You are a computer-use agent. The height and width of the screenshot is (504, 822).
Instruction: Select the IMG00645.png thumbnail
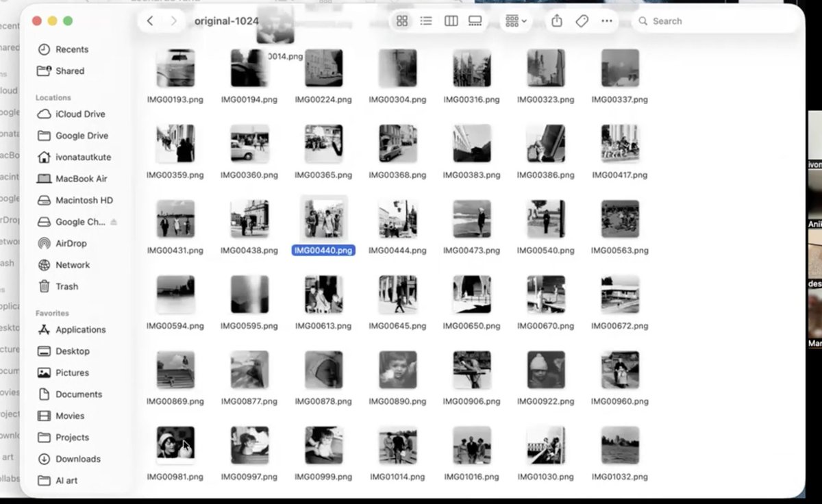[x=397, y=294]
